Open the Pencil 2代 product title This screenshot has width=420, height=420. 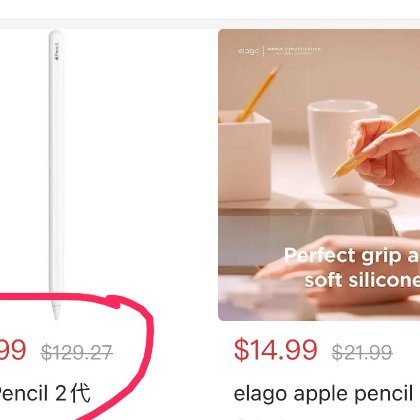[x=45, y=393]
